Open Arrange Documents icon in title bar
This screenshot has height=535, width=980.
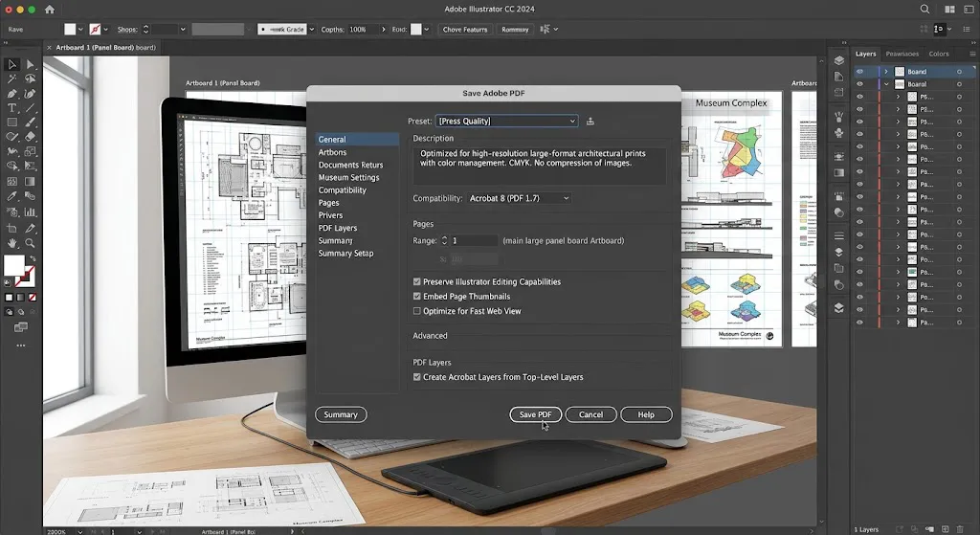[x=949, y=10]
